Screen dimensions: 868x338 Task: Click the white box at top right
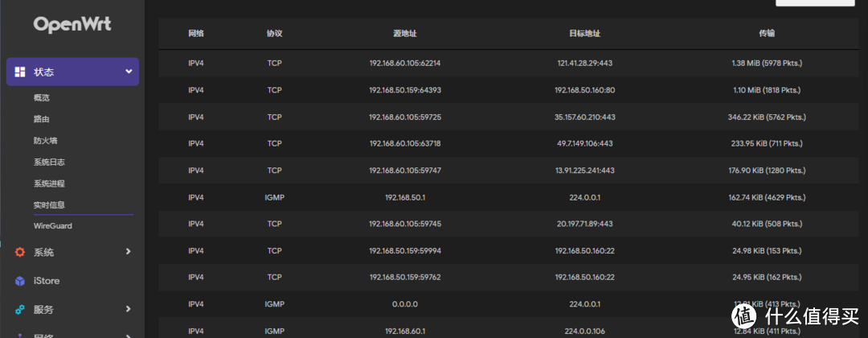coord(821,3)
